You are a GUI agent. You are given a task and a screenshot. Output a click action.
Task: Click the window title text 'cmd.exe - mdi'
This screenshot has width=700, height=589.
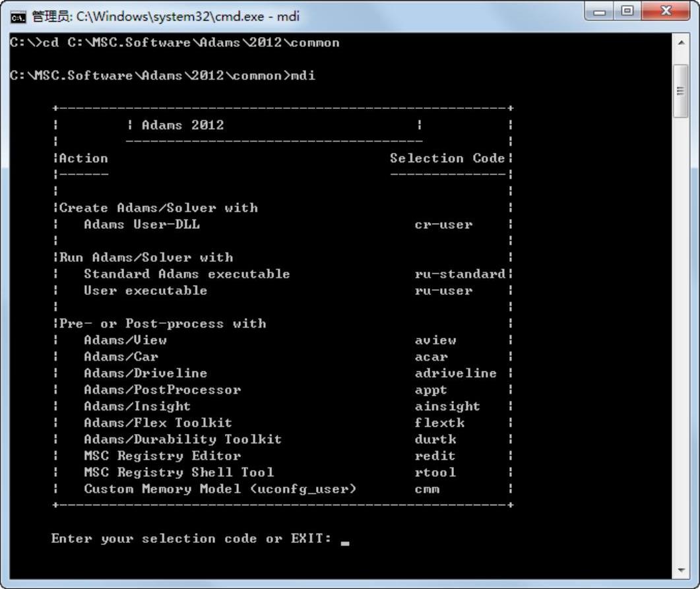click(257, 17)
